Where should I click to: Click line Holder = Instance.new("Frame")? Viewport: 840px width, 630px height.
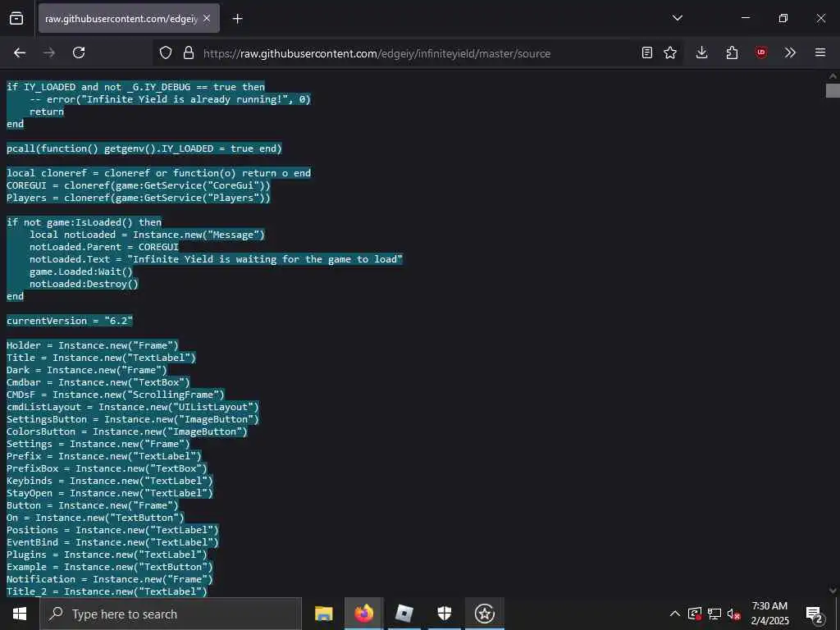pyautogui.click(x=92, y=345)
